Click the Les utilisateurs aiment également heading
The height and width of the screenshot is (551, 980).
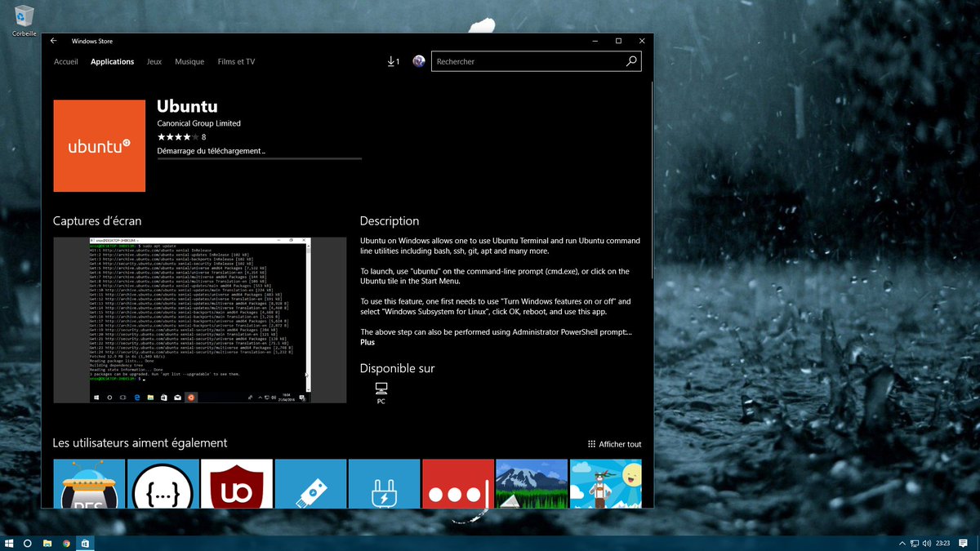[x=140, y=443]
